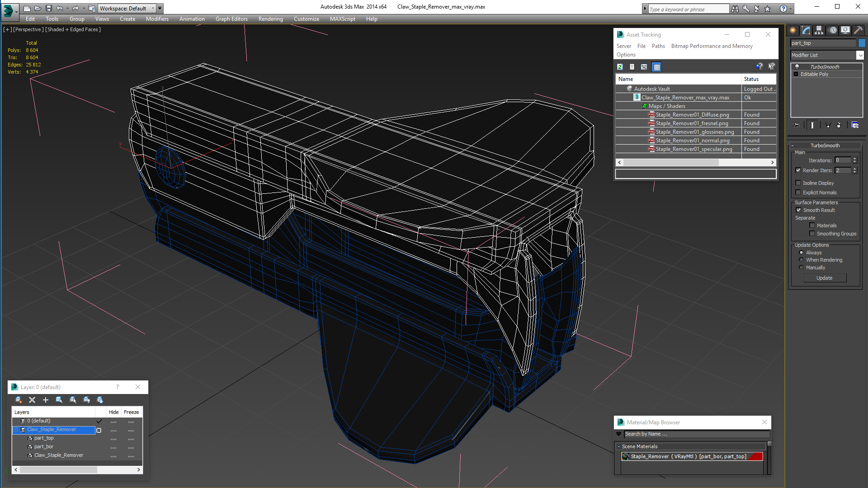The width and height of the screenshot is (868, 488).
Task: Open the Rendering menu
Action: coord(270,19)
